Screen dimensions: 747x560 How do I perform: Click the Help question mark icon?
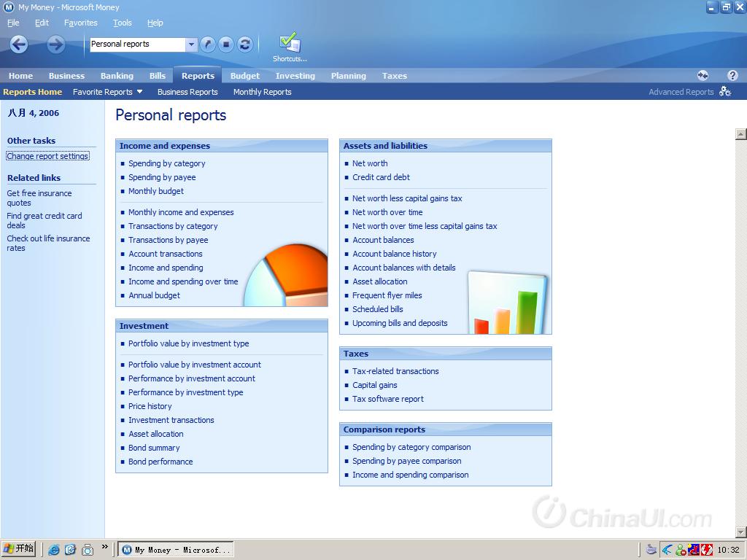pos(732,75)
